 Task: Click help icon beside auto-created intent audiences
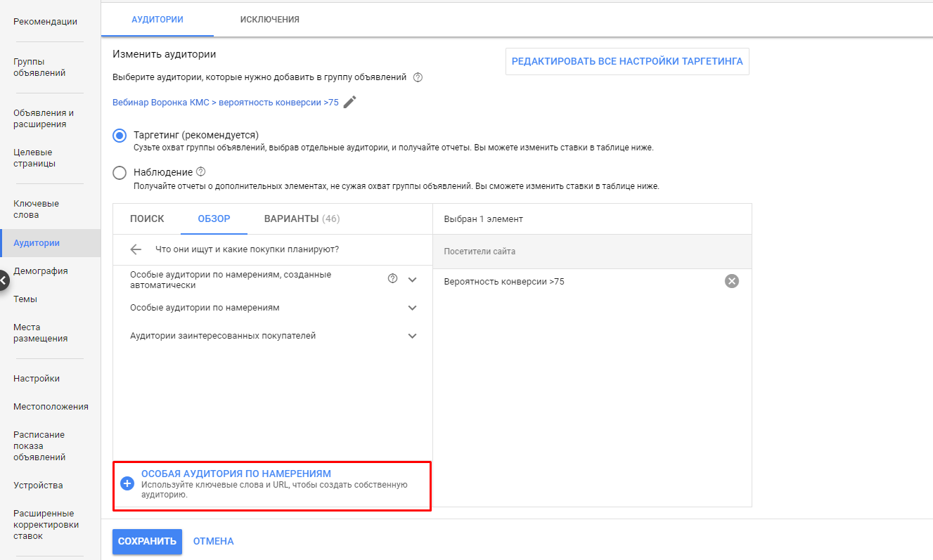coord(393,279)
